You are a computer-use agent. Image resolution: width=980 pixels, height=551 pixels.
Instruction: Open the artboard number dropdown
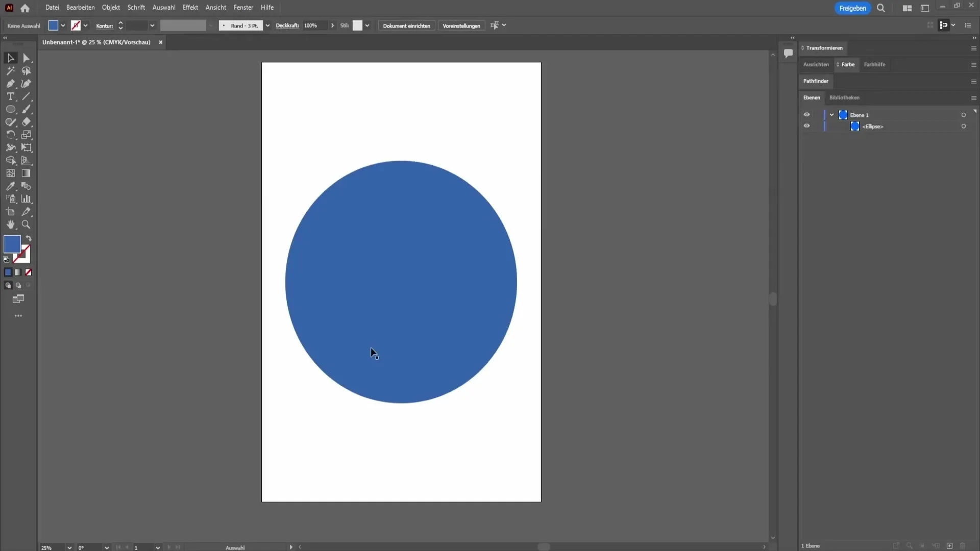click(x=158, y=547)
